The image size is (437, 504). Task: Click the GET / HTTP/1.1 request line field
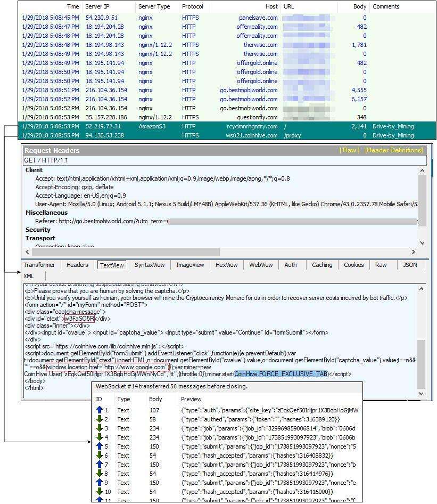pos(225,160)
